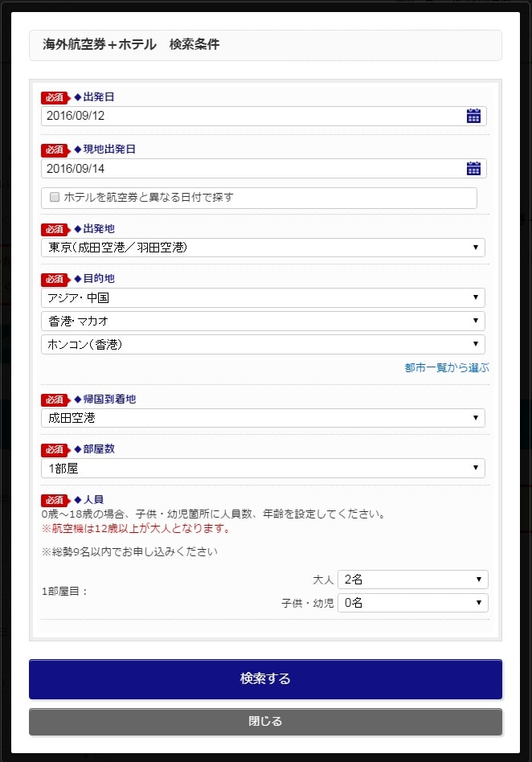Click the red 航空機は12歳以上が大人となります notice

tap(136, 528)
